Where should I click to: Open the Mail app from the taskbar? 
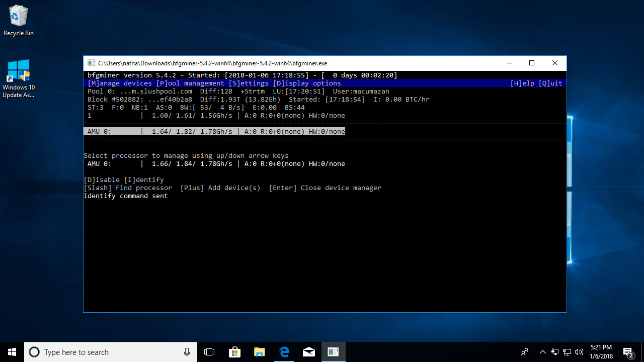coord(308,352)
